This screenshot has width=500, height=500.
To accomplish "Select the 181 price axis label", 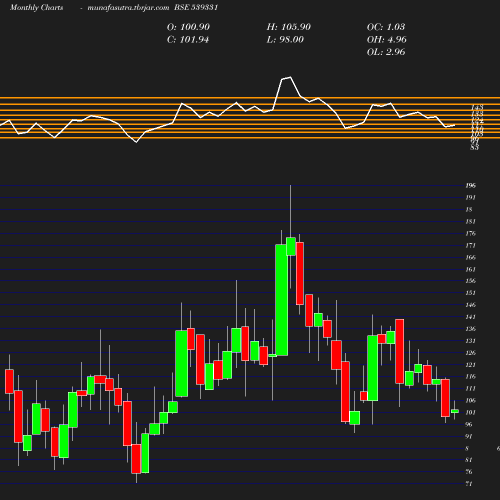I will tap(471, 222).
